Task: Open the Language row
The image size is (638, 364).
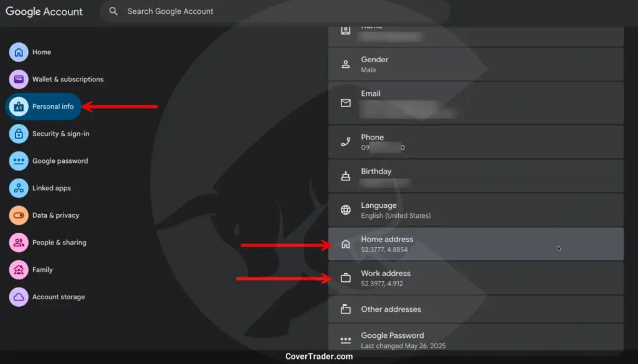Action: pos(475,210)
